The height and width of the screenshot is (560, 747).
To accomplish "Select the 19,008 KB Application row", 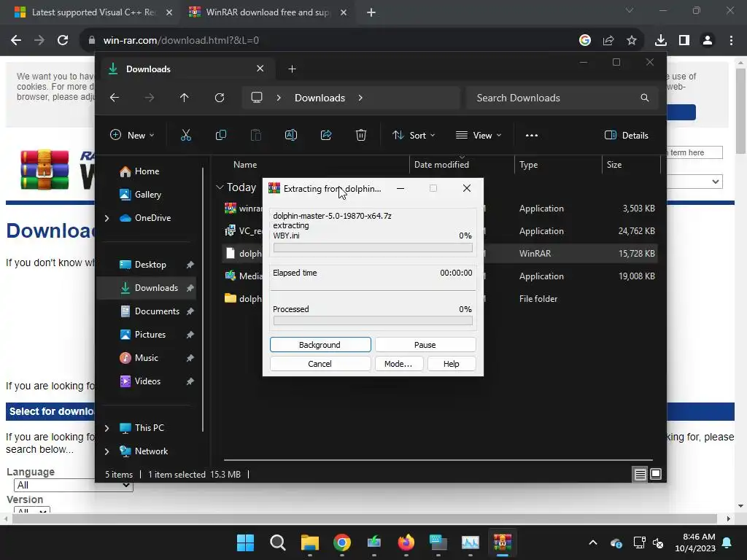I will click(439, 276).
